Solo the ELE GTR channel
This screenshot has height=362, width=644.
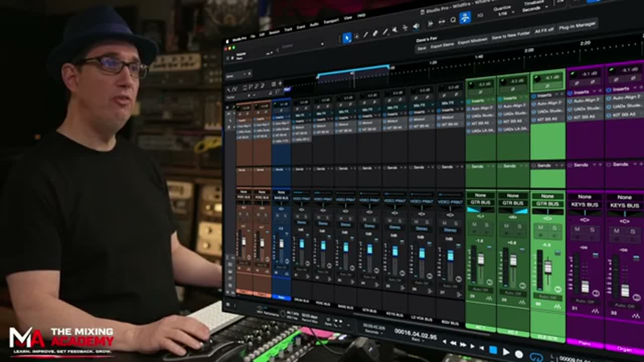554,228
